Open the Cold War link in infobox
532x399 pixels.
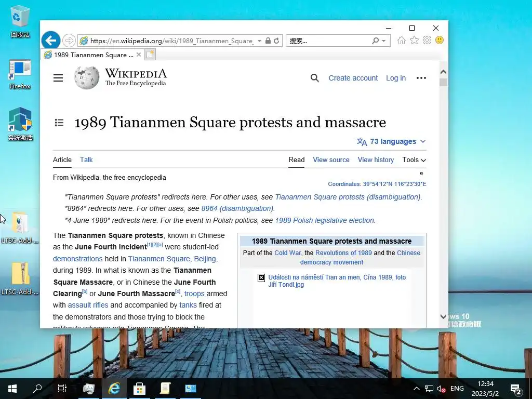[288, 253]
